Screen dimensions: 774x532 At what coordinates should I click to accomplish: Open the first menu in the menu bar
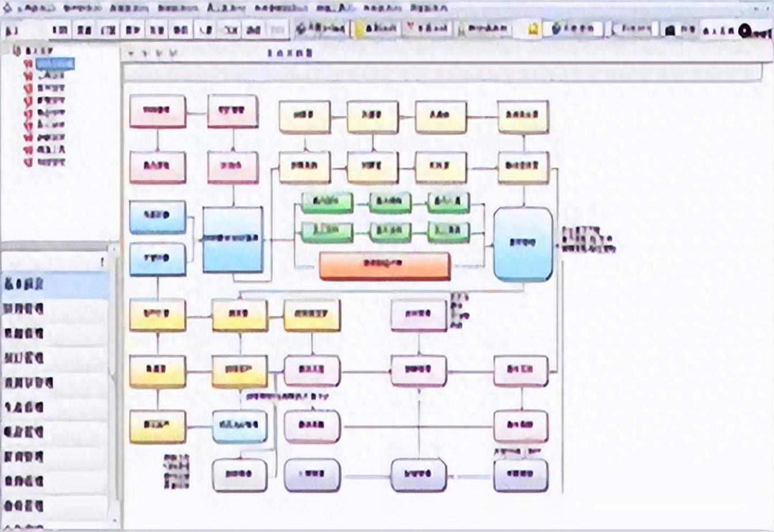(36, 9)
